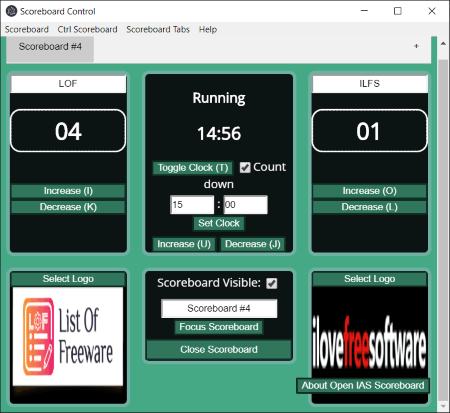Click the ilovefreesoftware logo thumbnail
450x413 pixels.
[369, 337]
